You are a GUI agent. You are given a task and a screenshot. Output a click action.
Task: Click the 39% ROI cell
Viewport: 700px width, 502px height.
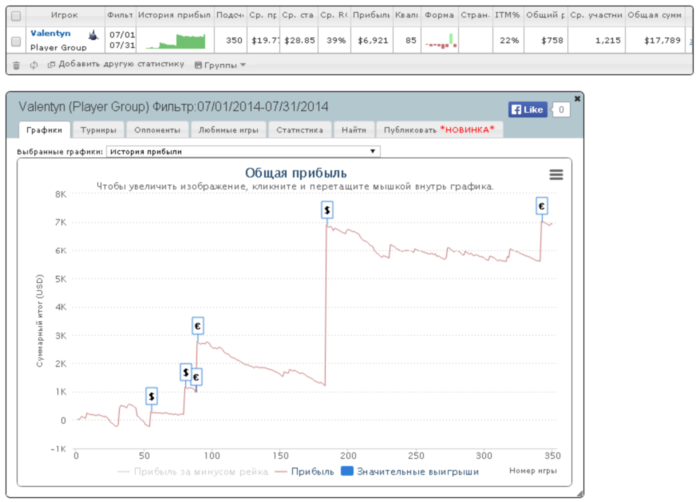tap(336, 41)
